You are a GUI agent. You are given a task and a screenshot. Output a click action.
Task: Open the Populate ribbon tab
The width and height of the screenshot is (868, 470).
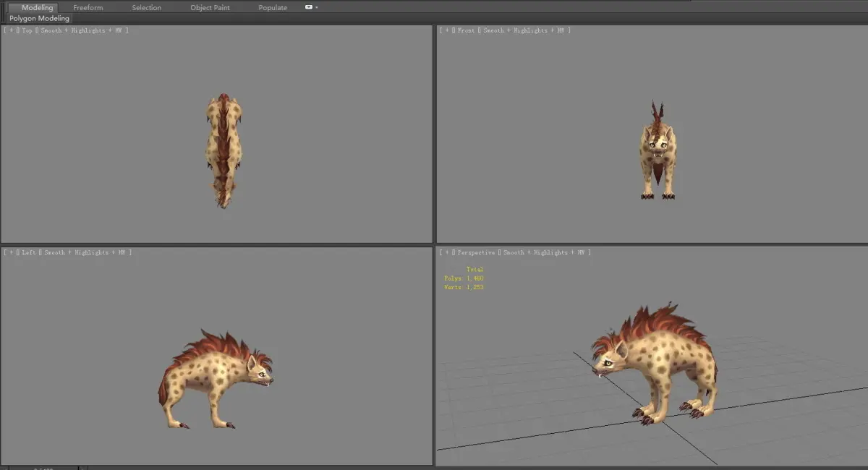[x=273, y=7]
